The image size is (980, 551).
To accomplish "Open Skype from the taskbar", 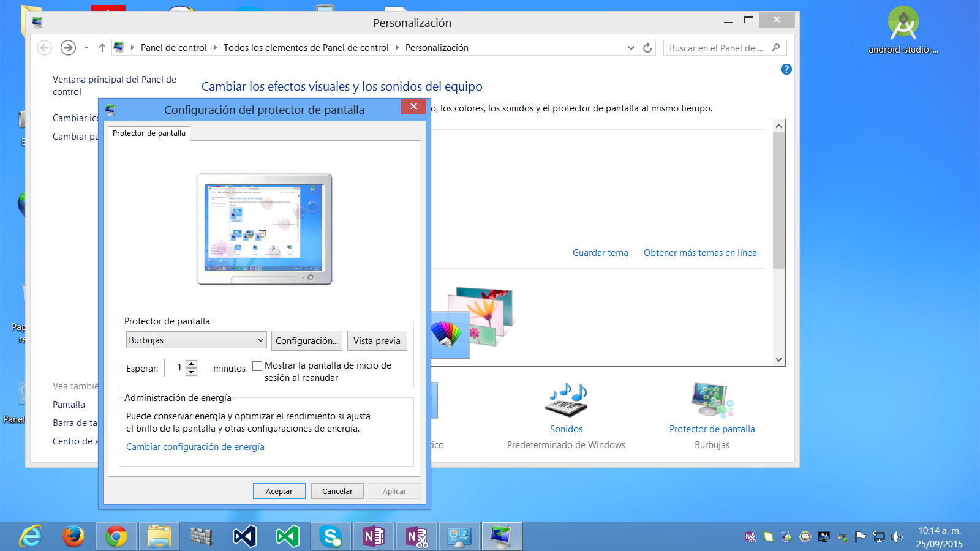I will click(x=331, y=537).
